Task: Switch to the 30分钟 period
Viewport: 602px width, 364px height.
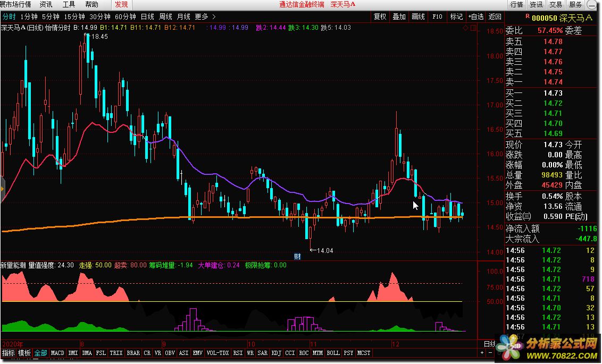Action: click(x=100, y=17)
